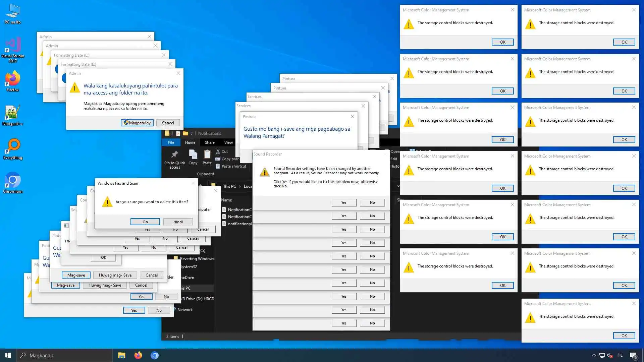Open Notepad++ desktop shortcut
The width and height of the screenshot is (644, 362).
pos(12,113)
